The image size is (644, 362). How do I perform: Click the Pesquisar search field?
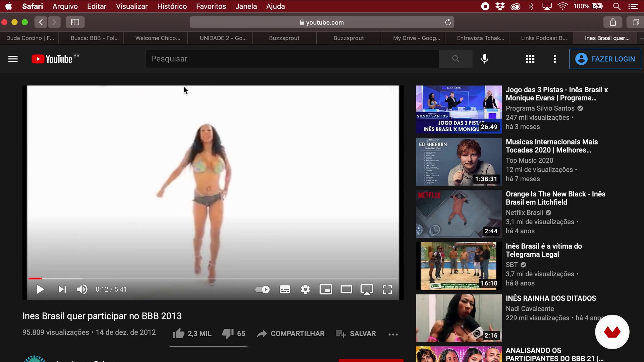point(292,59)
